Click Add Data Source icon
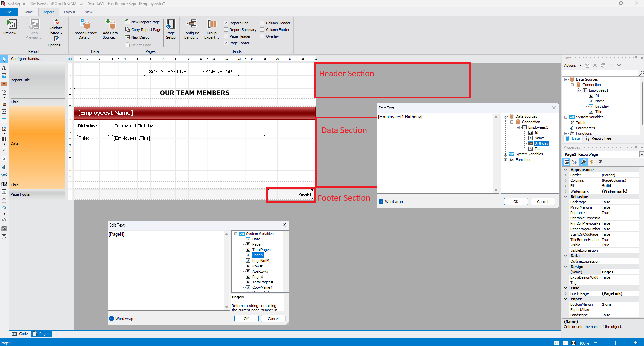644x346 pixels. point(110,24)
